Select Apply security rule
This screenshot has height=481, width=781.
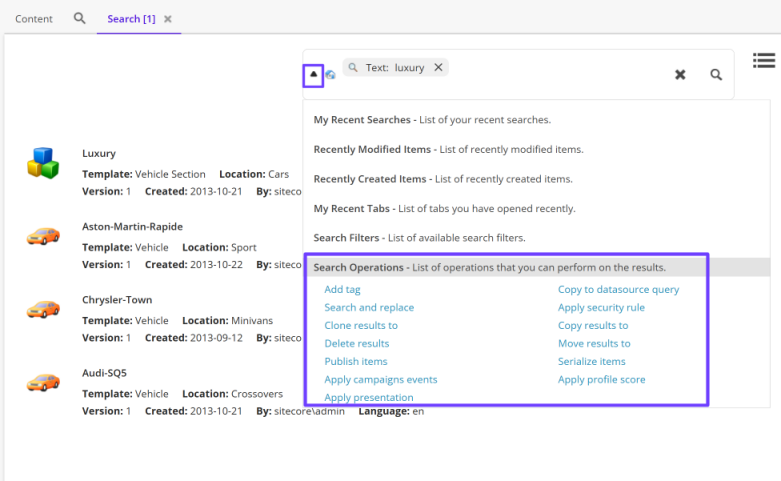point(601,307)
